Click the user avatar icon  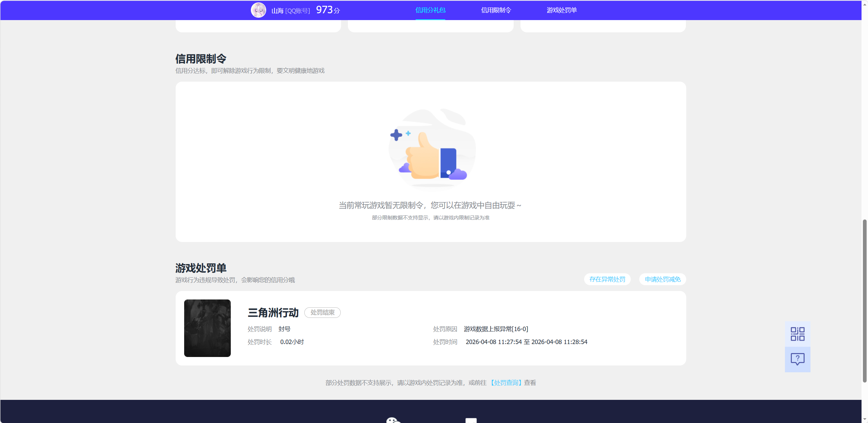point(258,10)
